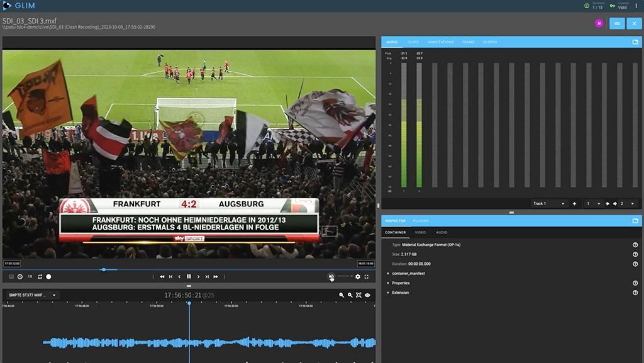Jump to clip end button

pyautogui.click(x=206, y=277)
